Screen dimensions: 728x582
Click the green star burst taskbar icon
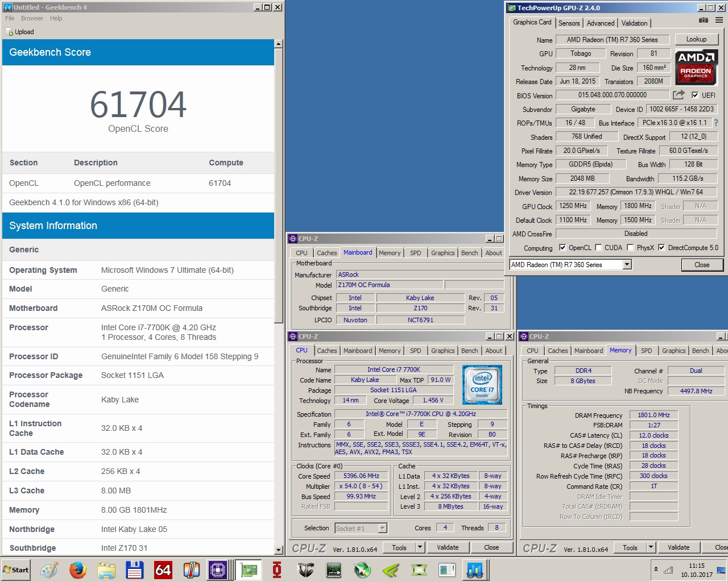[x=362, y=570]
